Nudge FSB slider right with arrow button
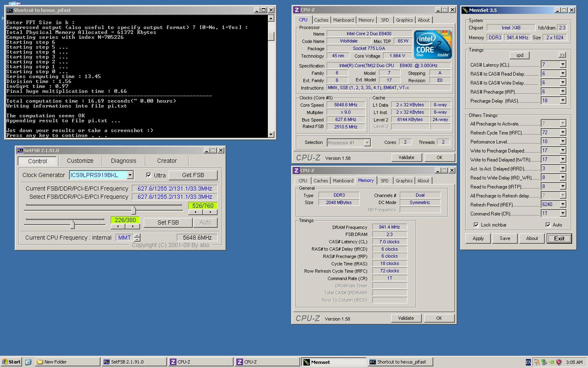 [210, 212]
